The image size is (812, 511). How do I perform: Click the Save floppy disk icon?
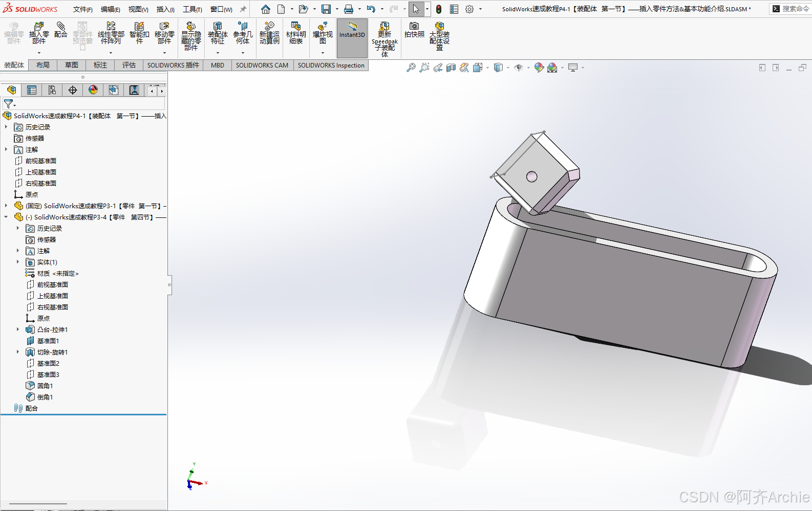point(326,9)
